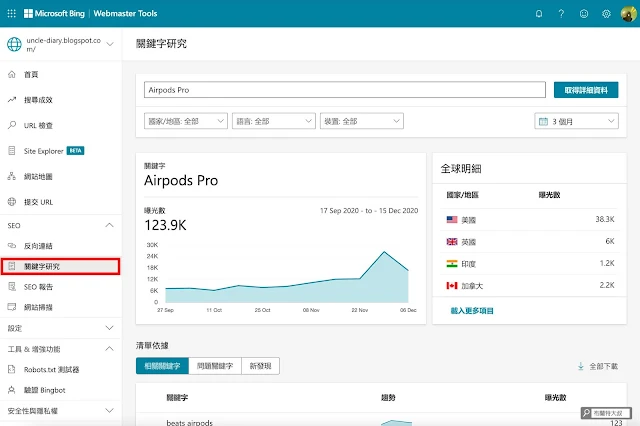640x426 pixels.
Task: Expand the site selector chevron
Action: pos(110,44)
